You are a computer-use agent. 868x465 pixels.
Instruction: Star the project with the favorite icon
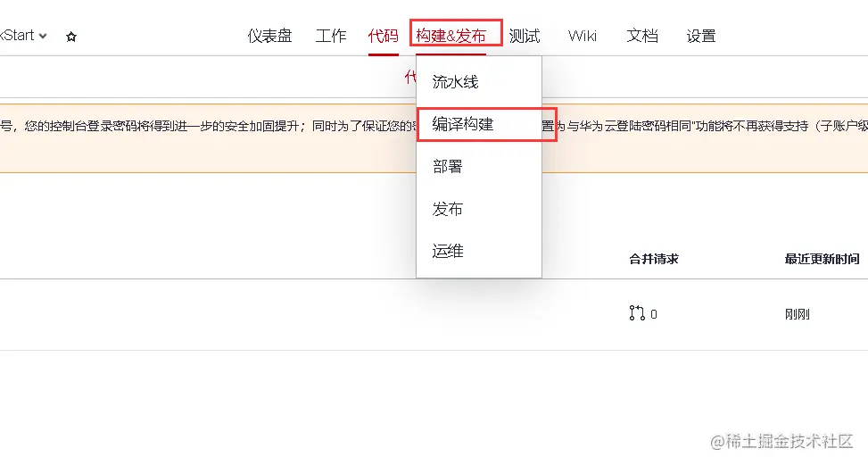click(70, 37)
